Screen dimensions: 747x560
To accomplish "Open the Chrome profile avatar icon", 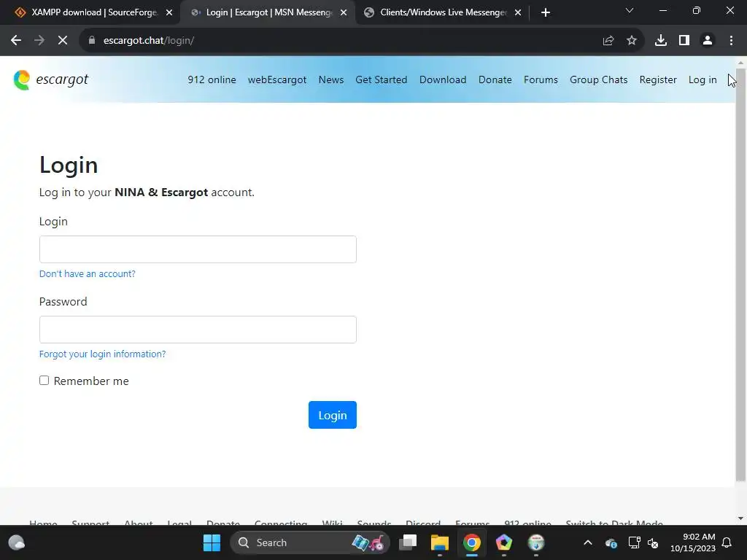I will pos(708,41).
